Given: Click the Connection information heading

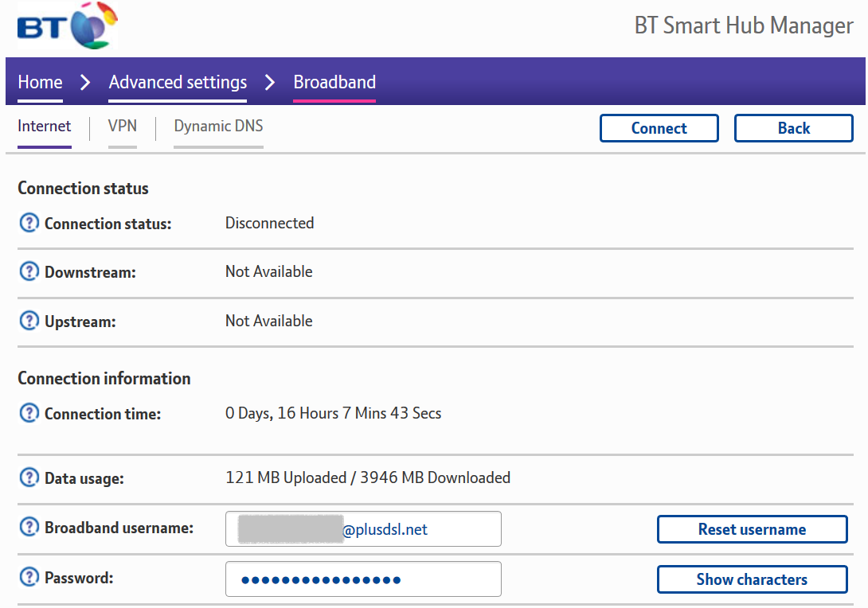Looking at the screenshot, I should 104,379.
